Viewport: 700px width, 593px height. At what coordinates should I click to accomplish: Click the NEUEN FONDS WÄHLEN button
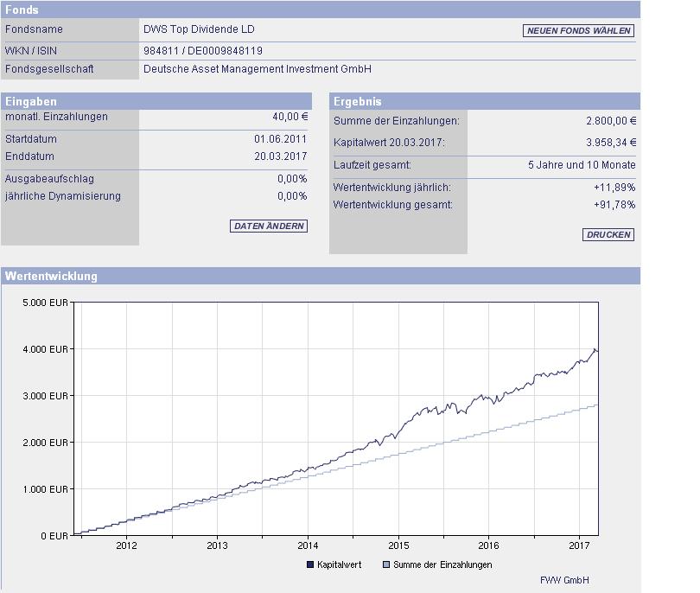(578, 30)
